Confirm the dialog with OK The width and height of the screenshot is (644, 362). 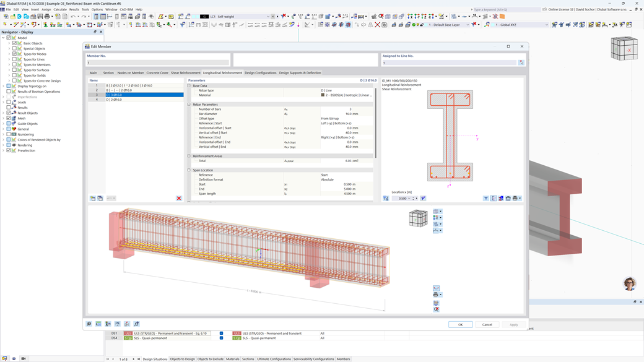point(461,324)
